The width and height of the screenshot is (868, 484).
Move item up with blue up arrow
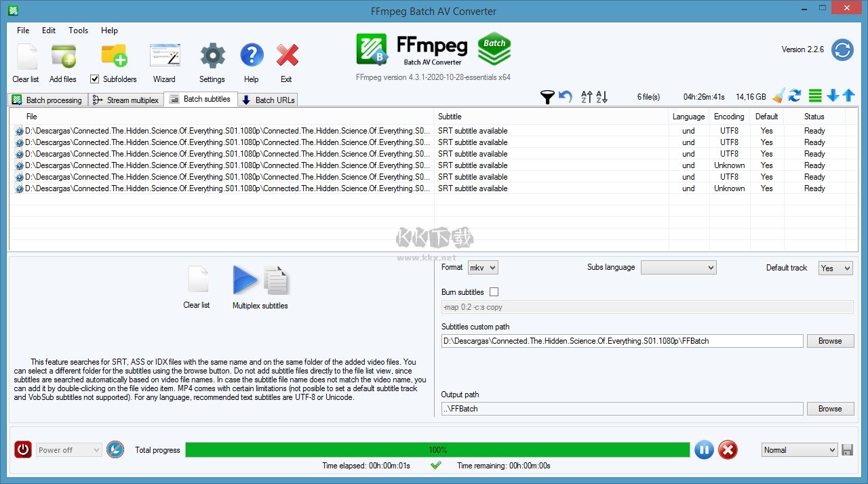coord(848,96)
